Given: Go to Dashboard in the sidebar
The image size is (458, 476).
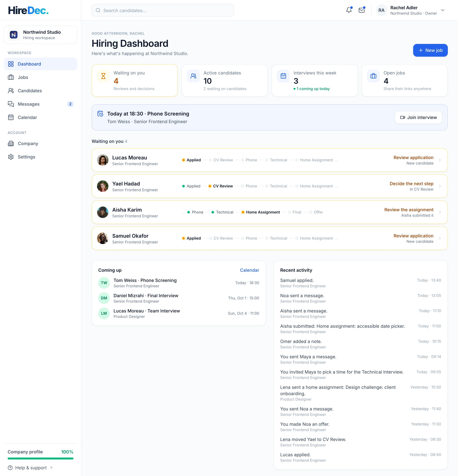Looking at the screenshot, I should 41,64.
